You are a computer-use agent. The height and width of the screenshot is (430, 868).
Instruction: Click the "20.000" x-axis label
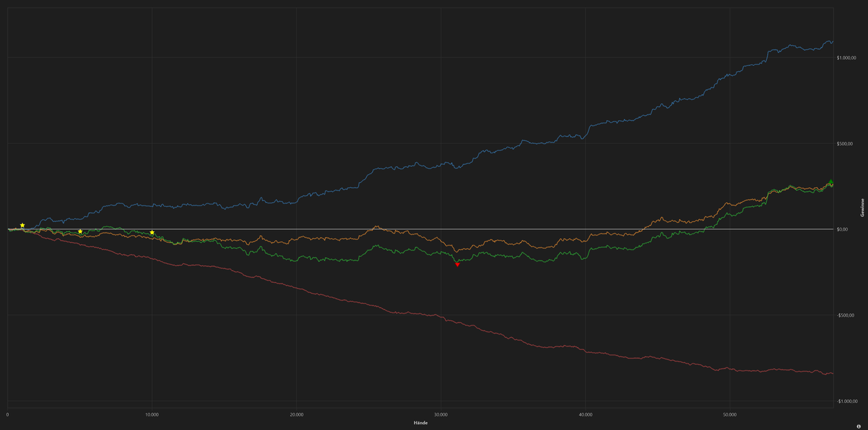(x=296, y=414)
